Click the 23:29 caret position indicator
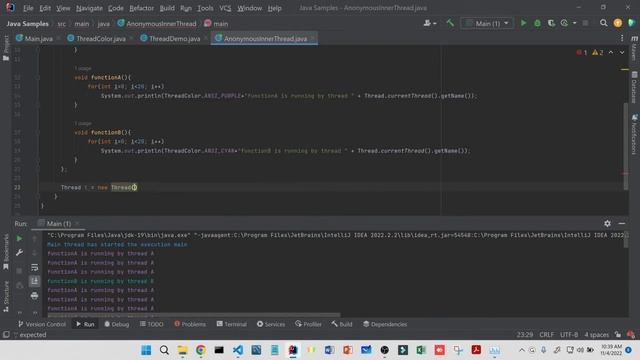The image size is (640, 360). click(x=524, y=335)
